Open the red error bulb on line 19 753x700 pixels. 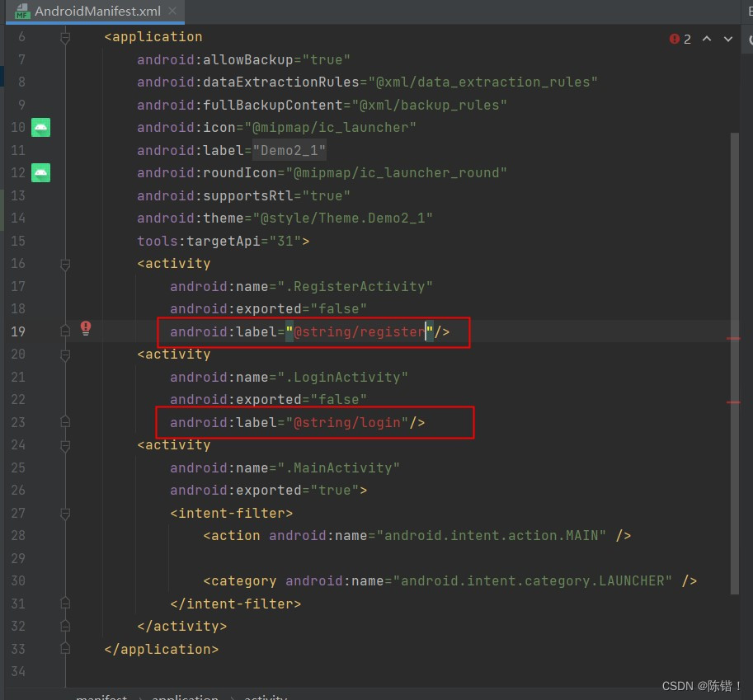86,328
